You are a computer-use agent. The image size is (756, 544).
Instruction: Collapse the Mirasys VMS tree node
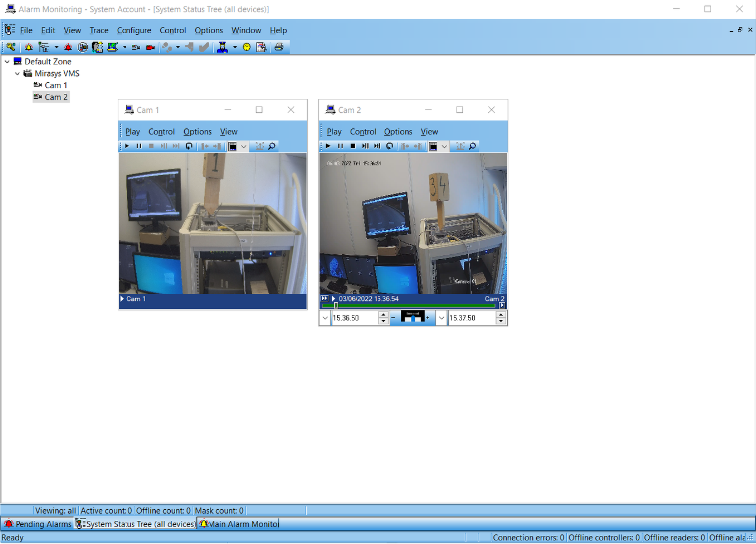[17, 73]
